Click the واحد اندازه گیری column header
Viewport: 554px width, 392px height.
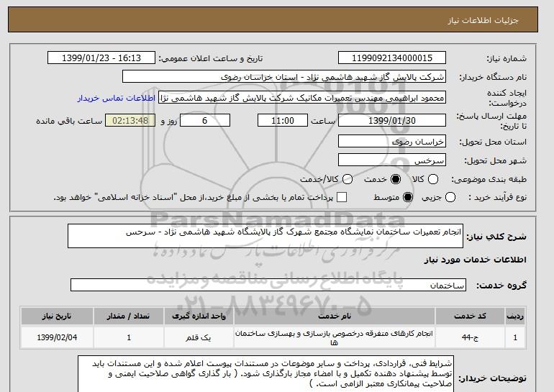tap(199, 316)
